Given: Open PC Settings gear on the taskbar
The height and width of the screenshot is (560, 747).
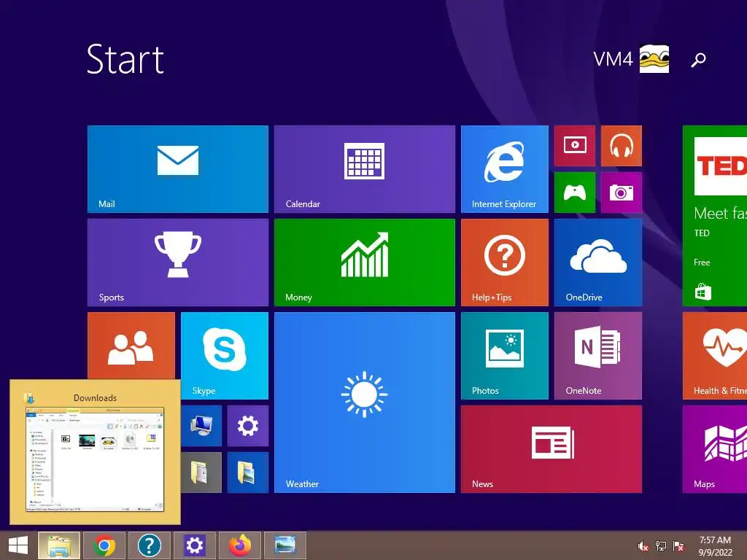Looking at the screenshot, I should tap(194, 545).
